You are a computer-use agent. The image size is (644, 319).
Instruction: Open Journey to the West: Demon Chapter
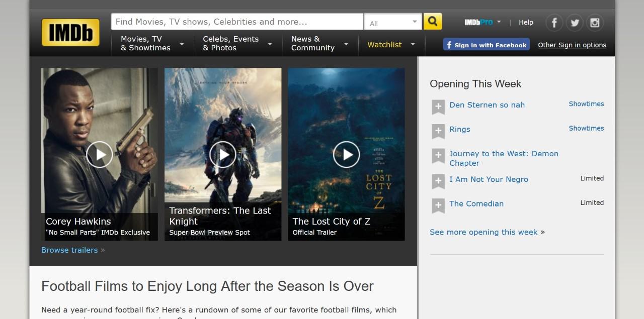tap(504, 158)
